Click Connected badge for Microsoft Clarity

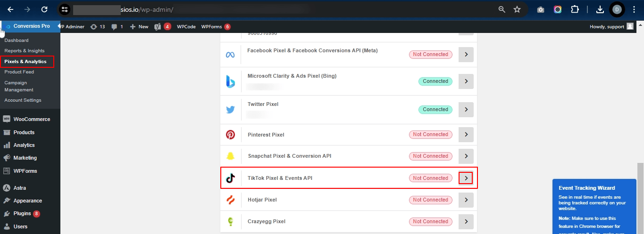click(435, 81)
